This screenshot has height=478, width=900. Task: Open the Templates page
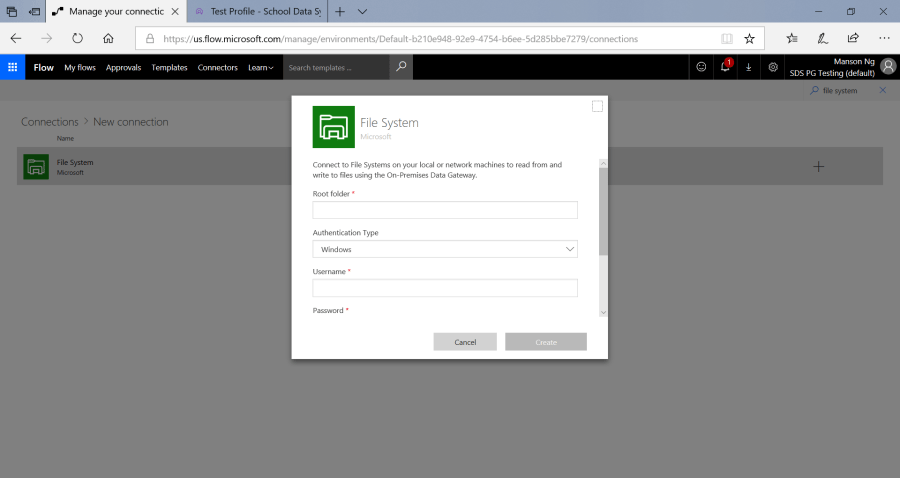[169, 67]
